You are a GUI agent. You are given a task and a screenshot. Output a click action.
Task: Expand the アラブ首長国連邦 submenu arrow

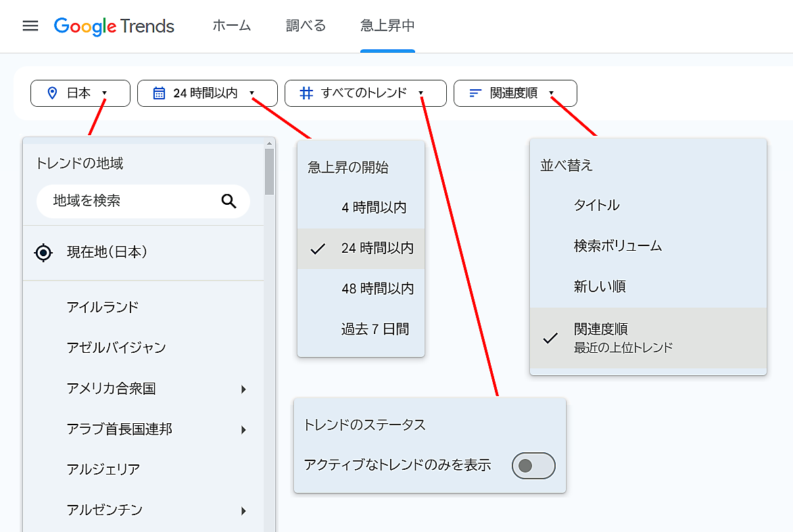point(244,430)
